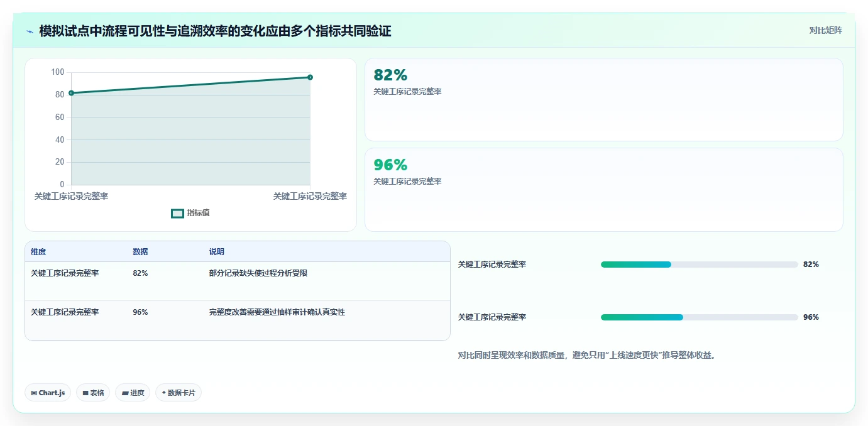Click the "关键工序记录完整率" caption inside the 96% card
The height and width of the screenshot is (426, 868).
pos(407,182)
